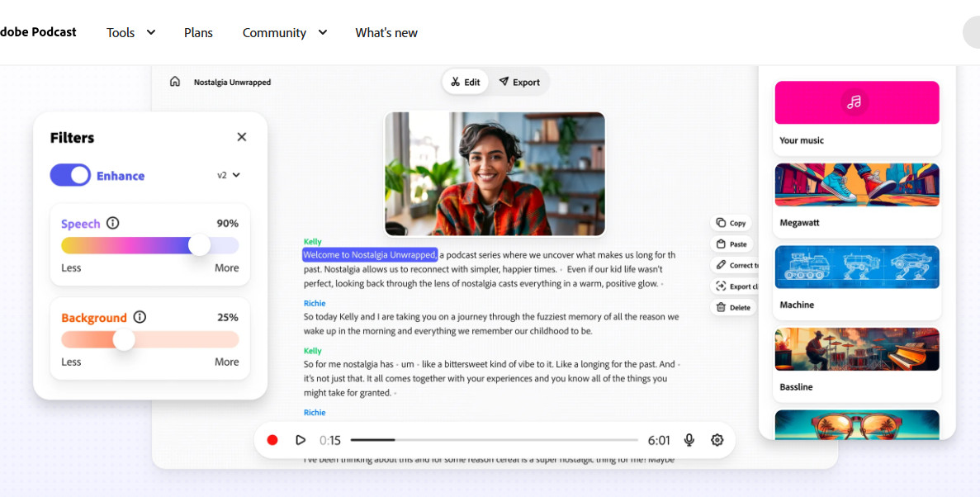This screenshot has height=497, width=980.
Task: Open settings gear in playback bar
Action: pyautogui.click(x=717, y=440)
